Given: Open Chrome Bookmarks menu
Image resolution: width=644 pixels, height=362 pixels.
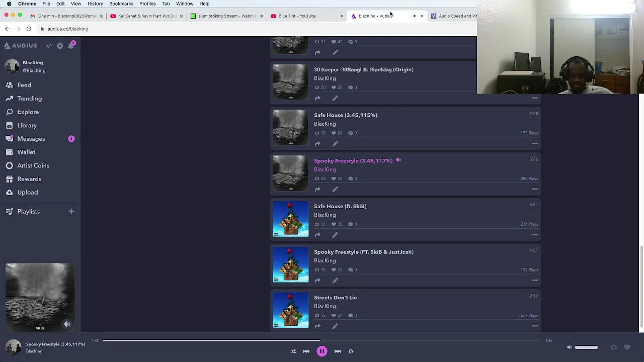Looking at the screenshot, I should 121,4.
